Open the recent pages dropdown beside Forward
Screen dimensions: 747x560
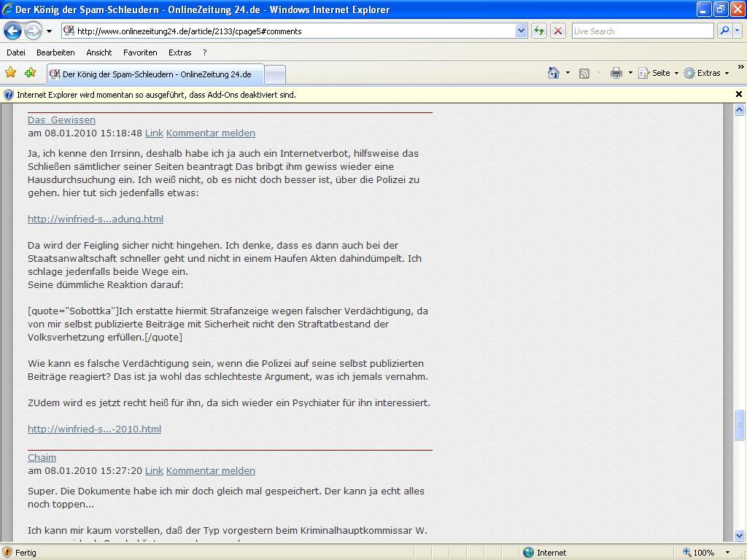point(49,31)
